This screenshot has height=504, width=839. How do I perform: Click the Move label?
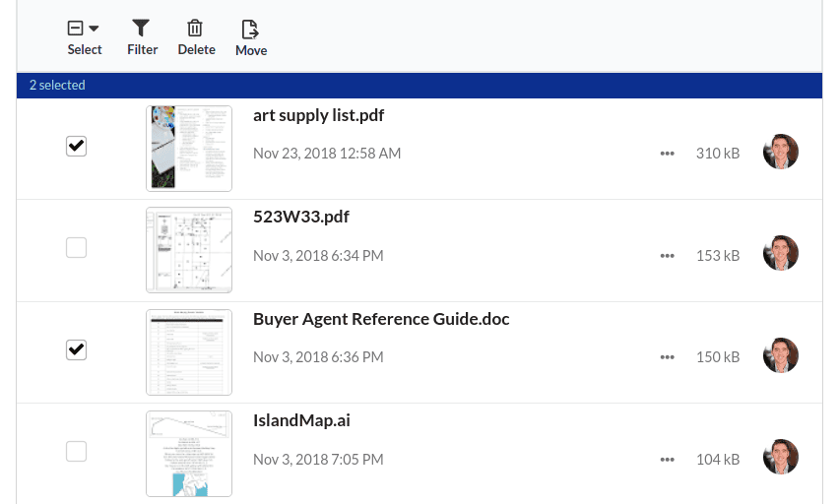[x=251, y=51]
